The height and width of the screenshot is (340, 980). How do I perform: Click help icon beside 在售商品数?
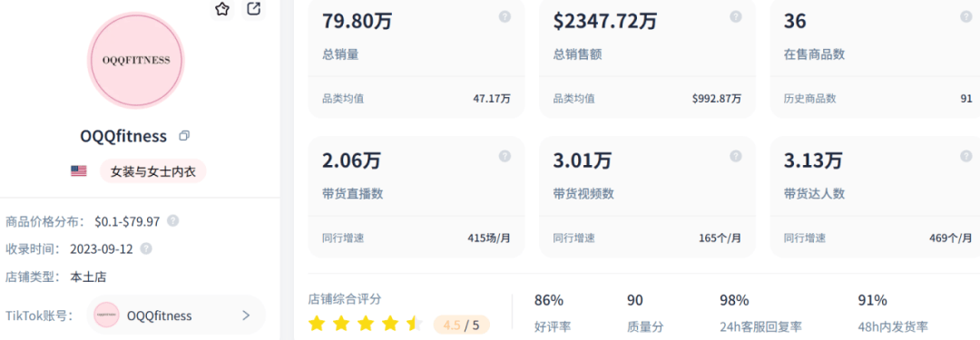coord(966,17)
